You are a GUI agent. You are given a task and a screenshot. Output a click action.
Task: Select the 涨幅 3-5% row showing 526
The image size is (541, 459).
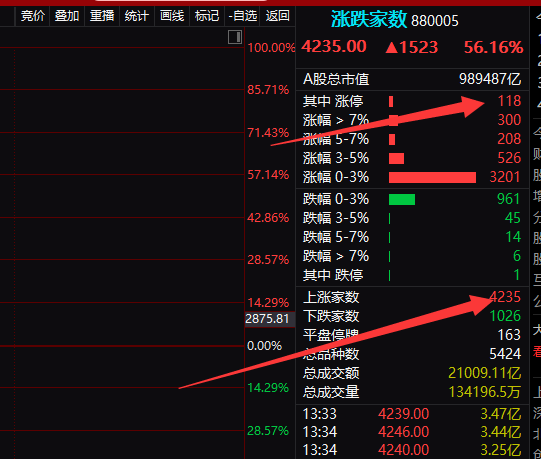(x=412, y=158)
